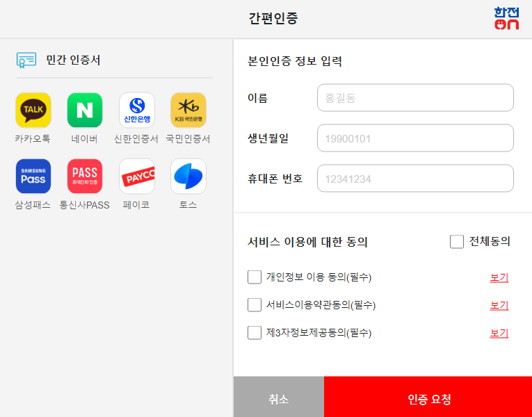Click the 페이코 label text
This screenshot has height=417, width=532.
tap(136, 205)
